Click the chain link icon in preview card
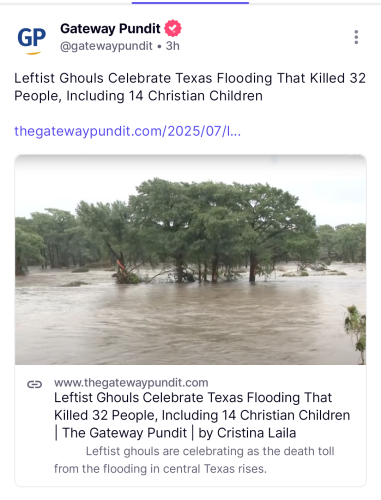This screenshot has height=500, width=381. click(x=34, y=384)
